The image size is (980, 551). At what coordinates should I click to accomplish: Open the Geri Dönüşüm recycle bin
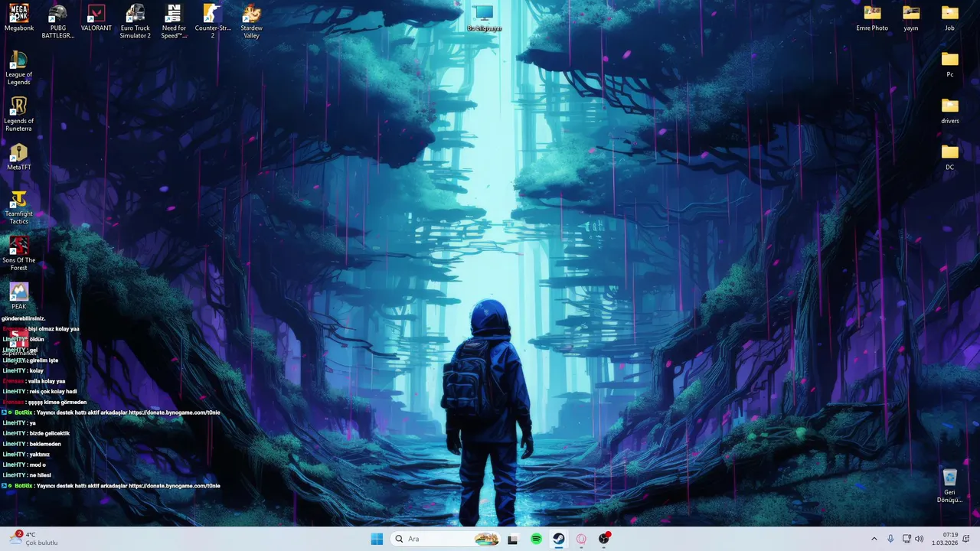(x=949, y=486)
